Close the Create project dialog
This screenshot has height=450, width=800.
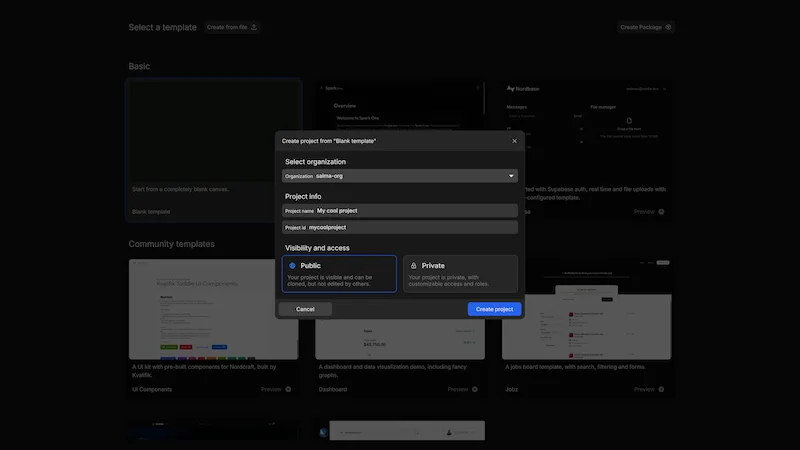[514, 141]
